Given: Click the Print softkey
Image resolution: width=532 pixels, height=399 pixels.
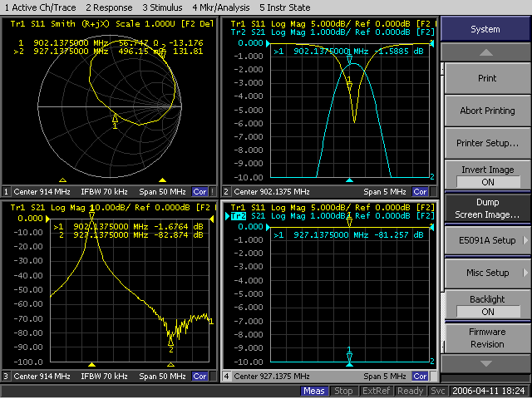Looking at the screenshot, I should pos(487,78).
